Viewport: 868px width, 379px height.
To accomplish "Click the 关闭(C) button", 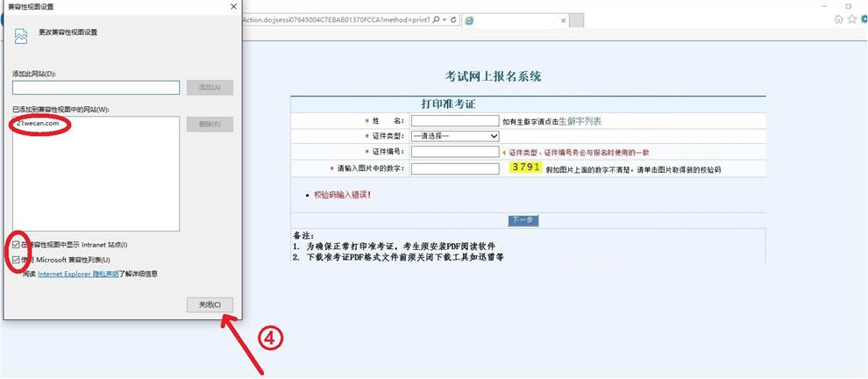I will pyautogui.click(x=210, y=304).
